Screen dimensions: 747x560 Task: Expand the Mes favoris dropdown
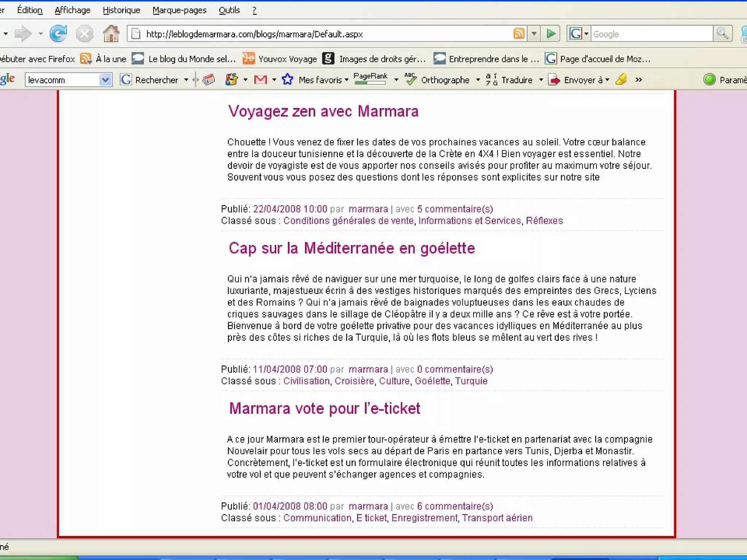346,79
